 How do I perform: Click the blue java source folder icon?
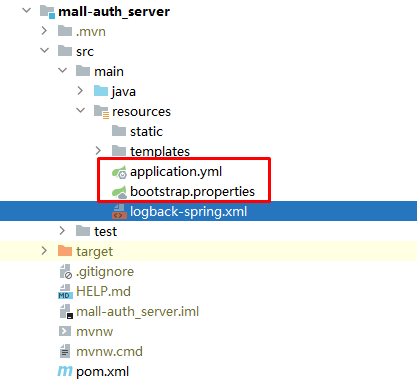point(101,91)
